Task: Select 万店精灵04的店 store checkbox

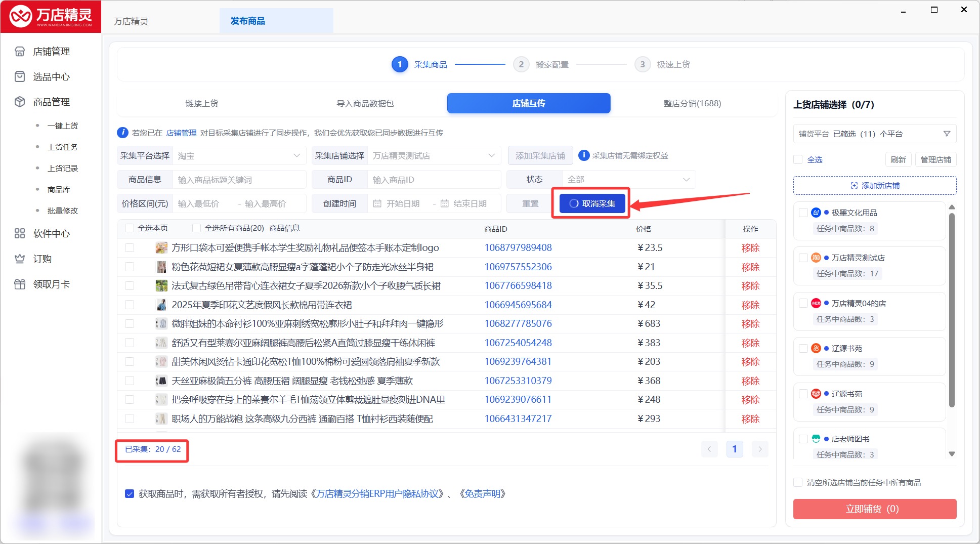Action: pyautogui.click(x=803, y=303)
